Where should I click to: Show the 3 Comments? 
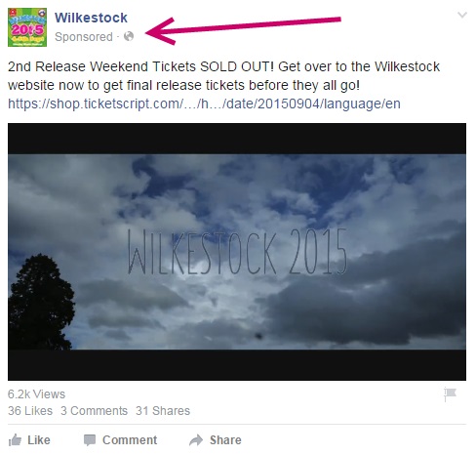point(94,411)
